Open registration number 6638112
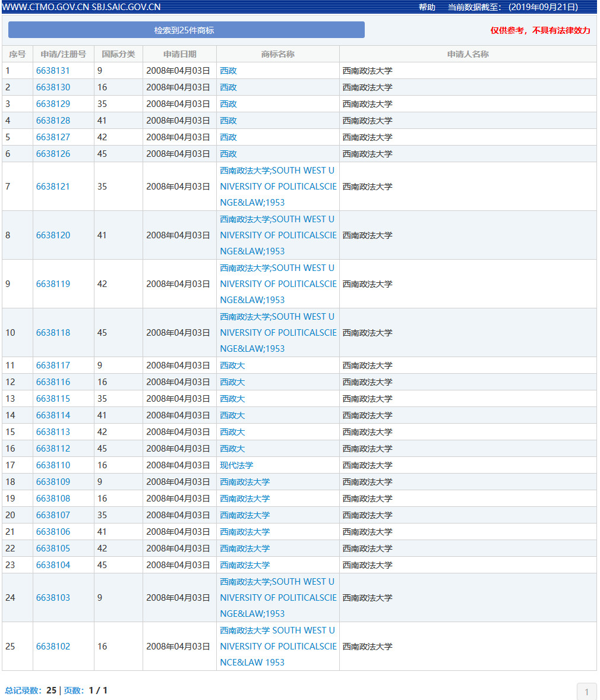 coord(53,448)
